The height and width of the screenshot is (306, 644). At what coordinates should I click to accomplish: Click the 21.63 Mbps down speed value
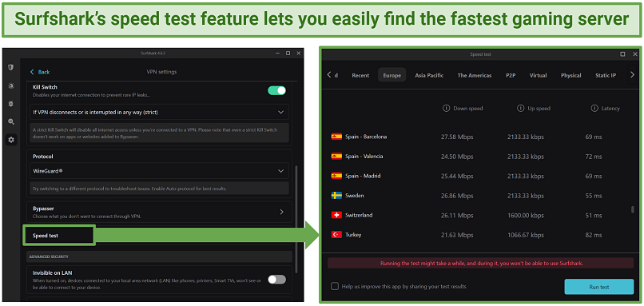[456, 235]
